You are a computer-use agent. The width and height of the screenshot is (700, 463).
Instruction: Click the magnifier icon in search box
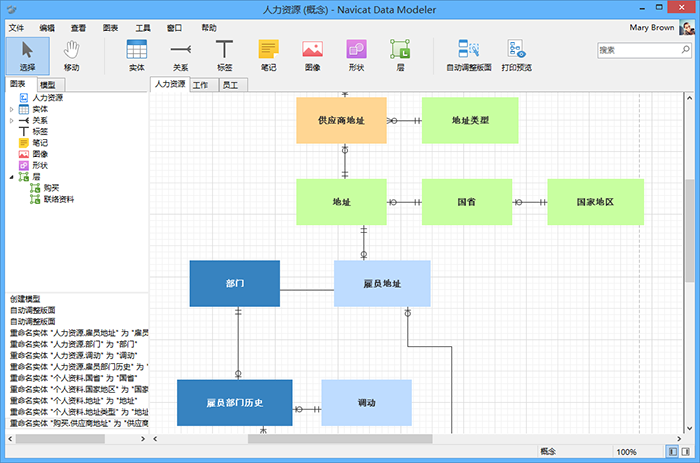[x=685, y=50]
